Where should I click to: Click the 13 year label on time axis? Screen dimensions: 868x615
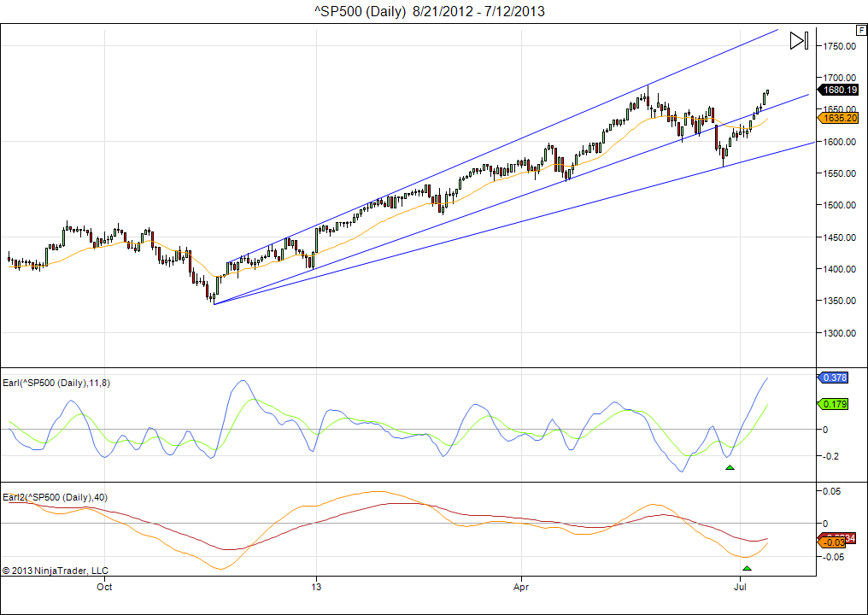click(x=316, y=587)
